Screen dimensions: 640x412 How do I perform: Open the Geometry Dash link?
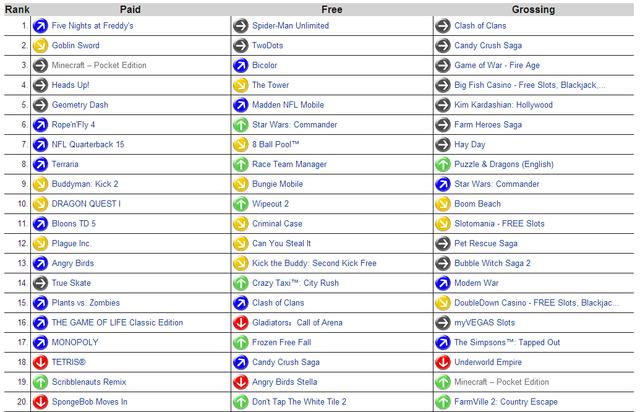(x=79, y=104)
